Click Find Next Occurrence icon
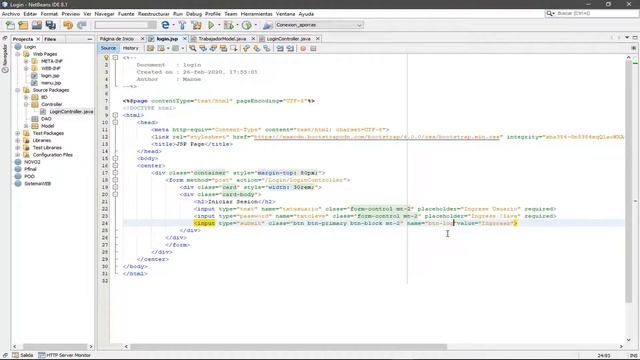Viewport: 640px width, 360px height. 213,49
